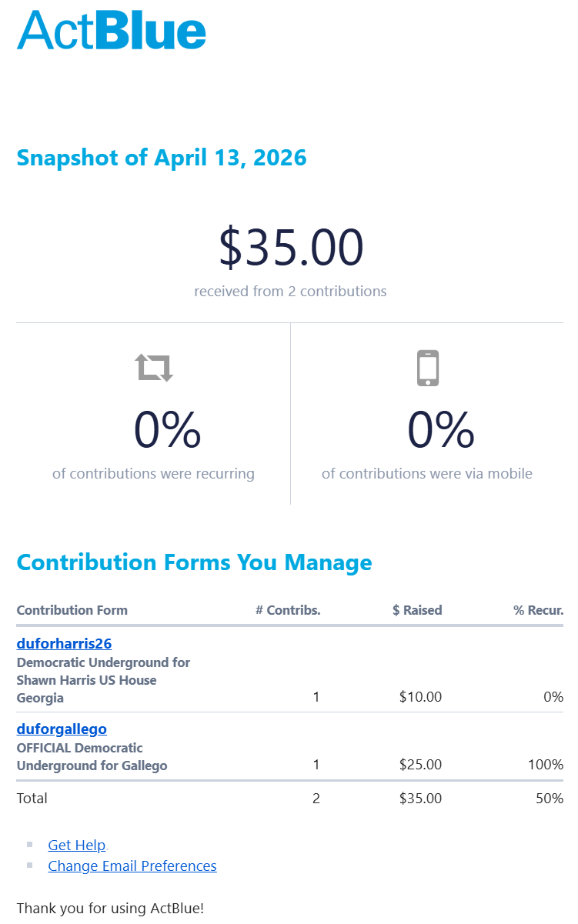This screenshot has height=924, width=578.
Task: Click the Contribution Form column header
Action: click(x=72, y=610)
